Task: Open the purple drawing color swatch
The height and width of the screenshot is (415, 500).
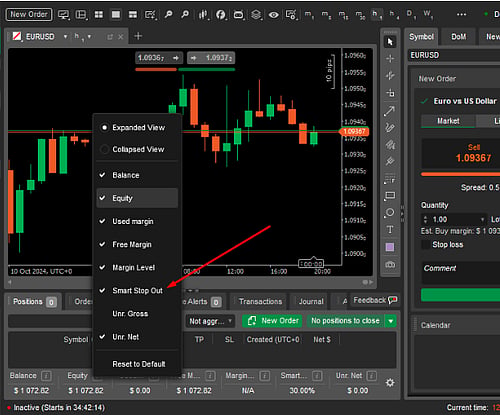Action: 390,247
